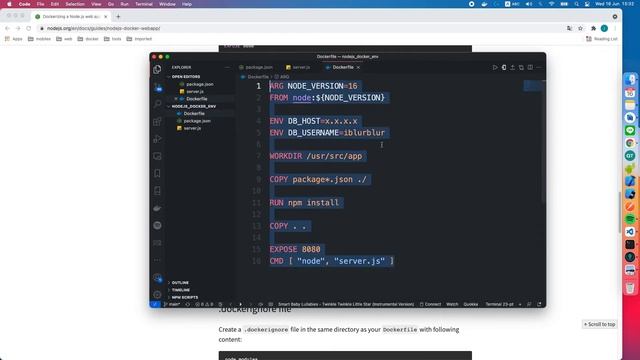This screenshot has width=640, height=360.
Task: Open the Wi-Fi menu in the macOS menu bar
Action: point(551,4)
